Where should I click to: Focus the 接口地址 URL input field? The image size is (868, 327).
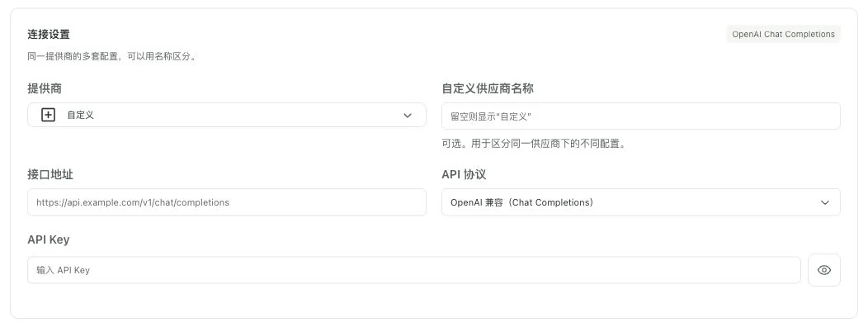[227, 202]
